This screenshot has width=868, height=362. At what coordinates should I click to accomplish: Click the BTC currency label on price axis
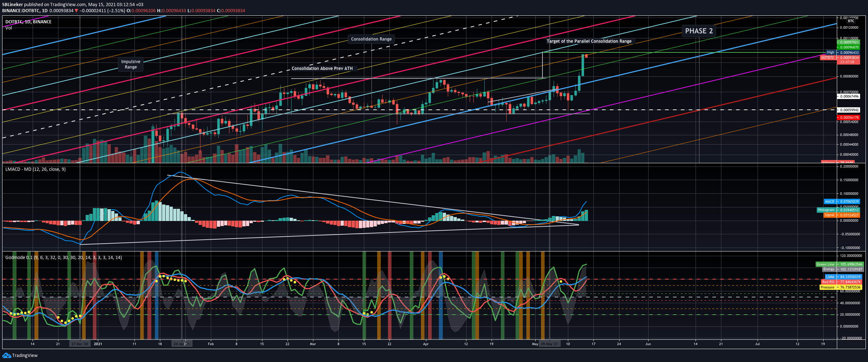point(851,21)
